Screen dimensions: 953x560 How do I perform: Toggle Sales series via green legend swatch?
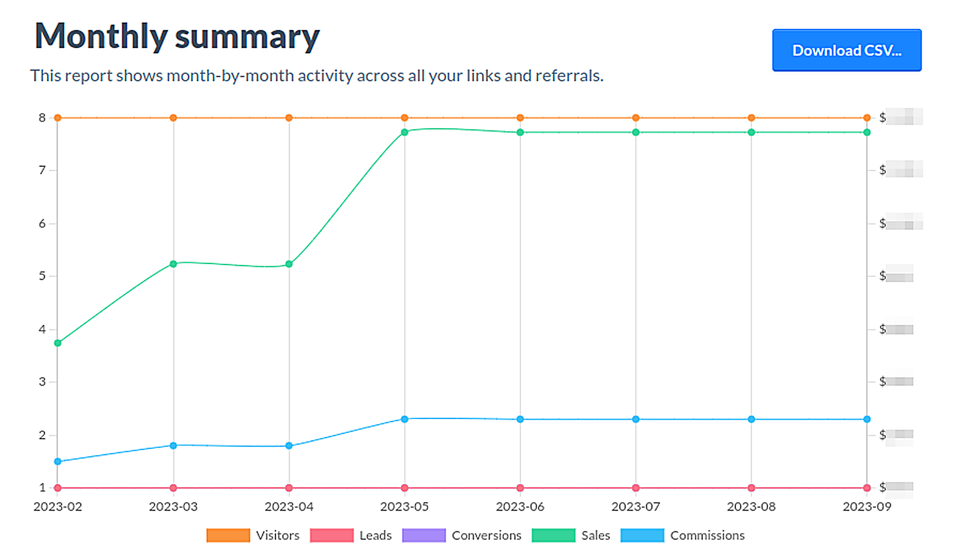553,535
